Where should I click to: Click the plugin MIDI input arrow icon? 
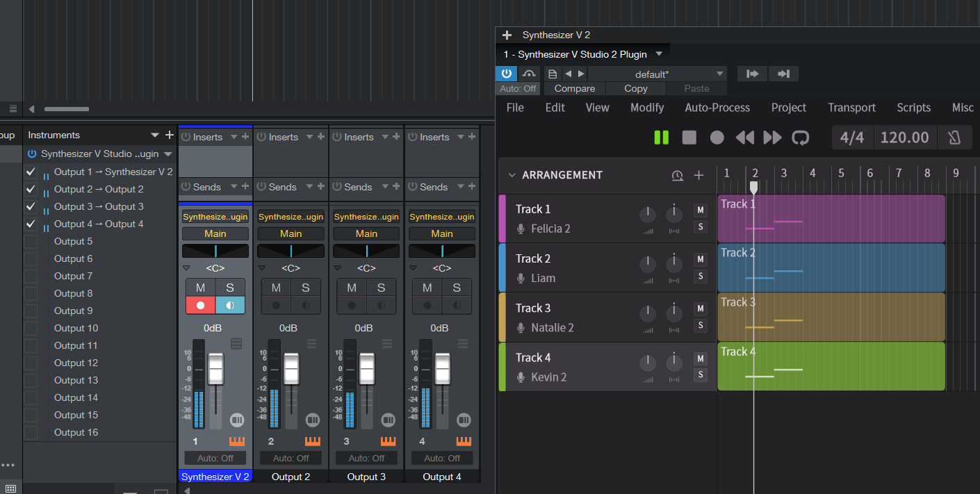click(x=752, y=74)
